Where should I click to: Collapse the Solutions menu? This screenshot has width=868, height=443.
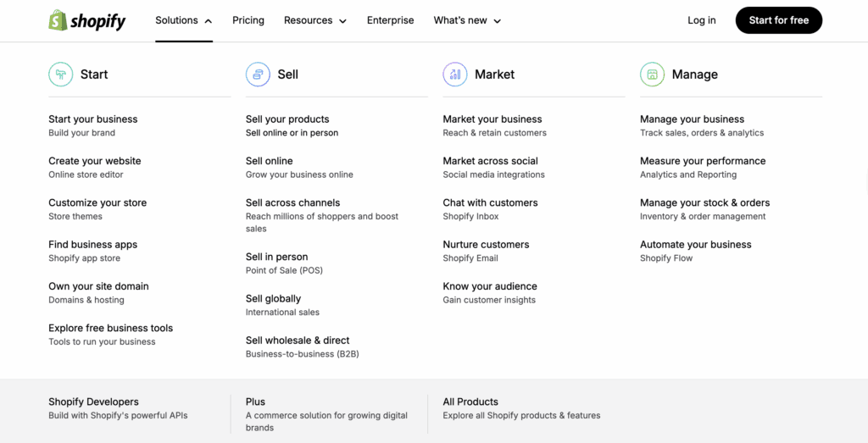coord(184,20)
